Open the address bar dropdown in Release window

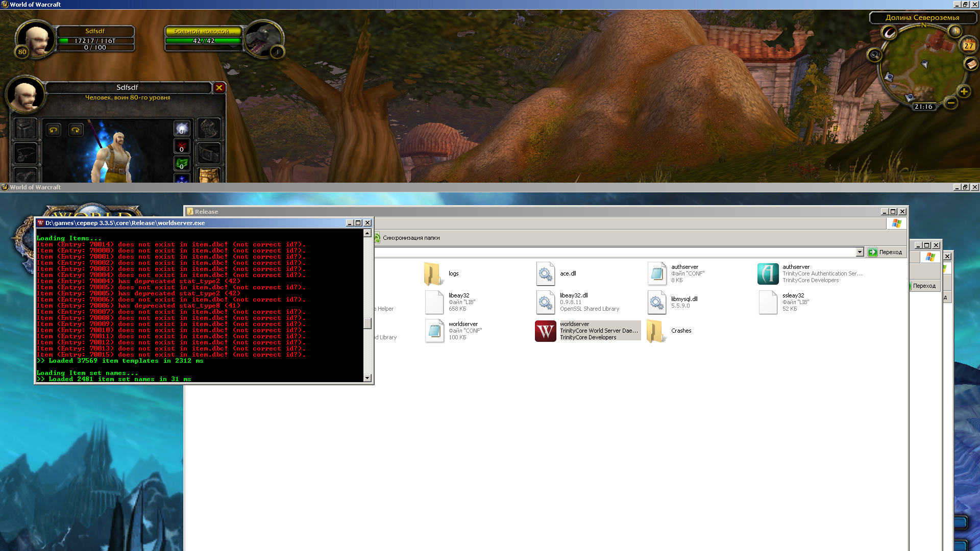point(860,252)
